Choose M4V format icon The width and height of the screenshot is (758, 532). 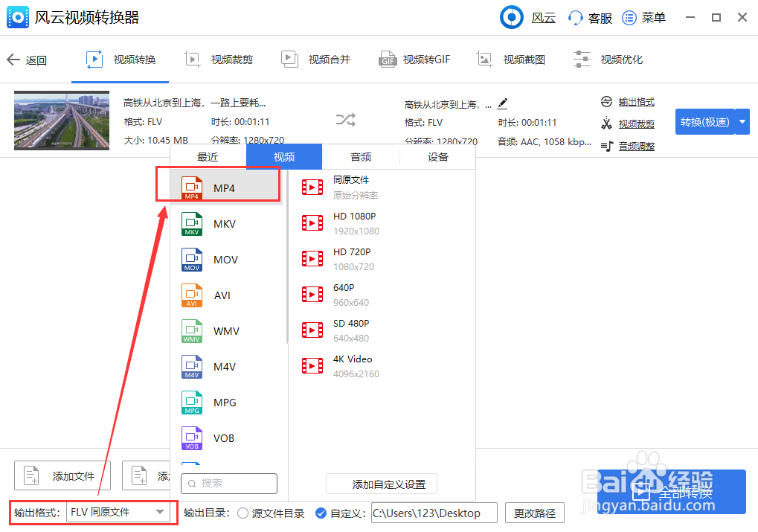[191, 367]
